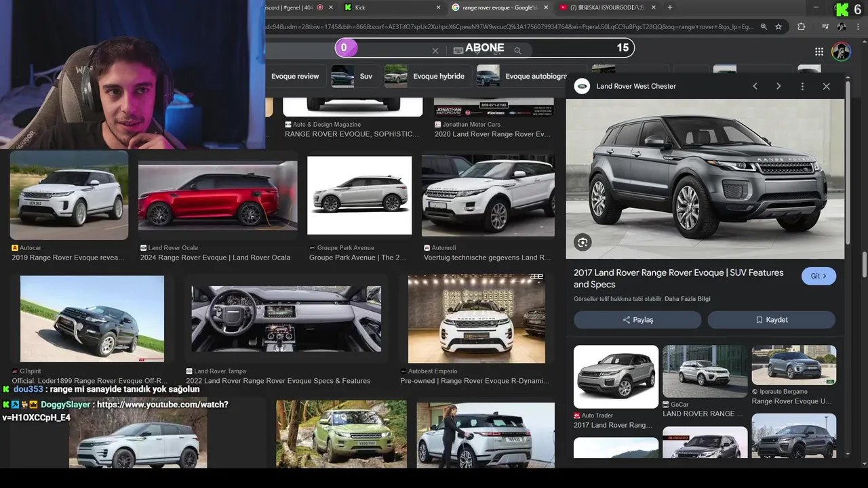Image resolution: width=868 pixels, height=488 pixels.
Task: Open the Google apps grid
Action: [x=819, y=52]
